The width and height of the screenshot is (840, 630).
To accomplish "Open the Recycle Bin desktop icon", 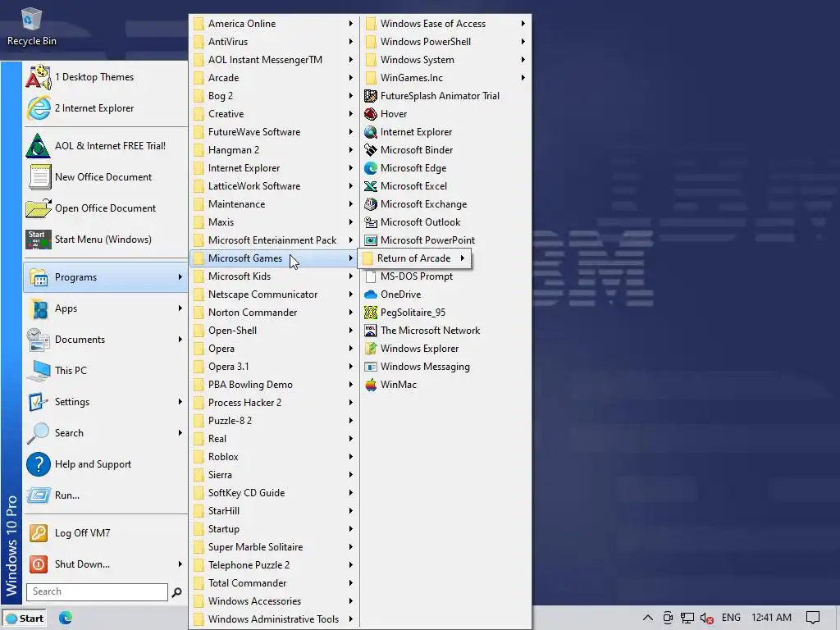I will click(x=31, y=27).
